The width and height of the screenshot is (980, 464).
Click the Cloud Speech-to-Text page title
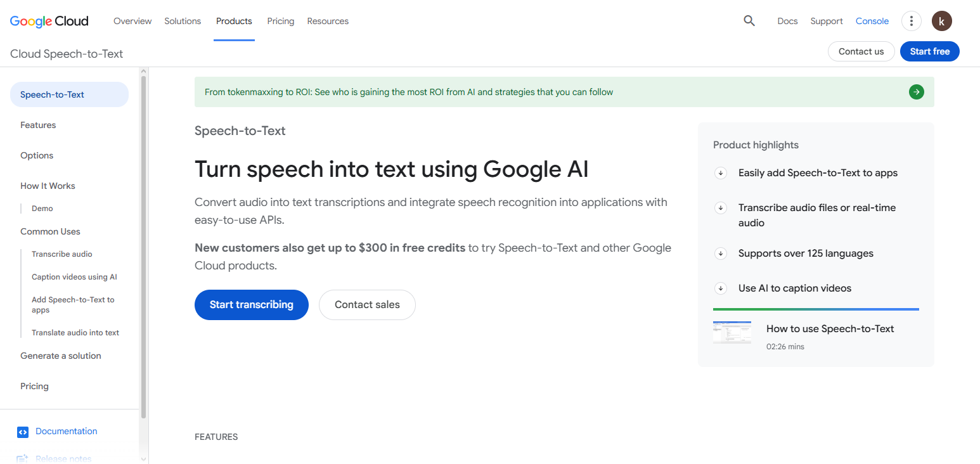pyautogui.click(x=67, y=54)
